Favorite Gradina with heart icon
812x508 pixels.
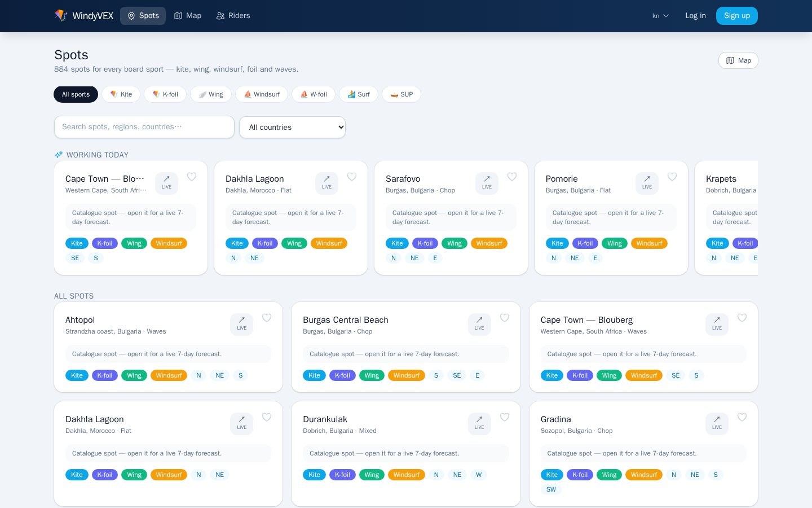(742, 417)
